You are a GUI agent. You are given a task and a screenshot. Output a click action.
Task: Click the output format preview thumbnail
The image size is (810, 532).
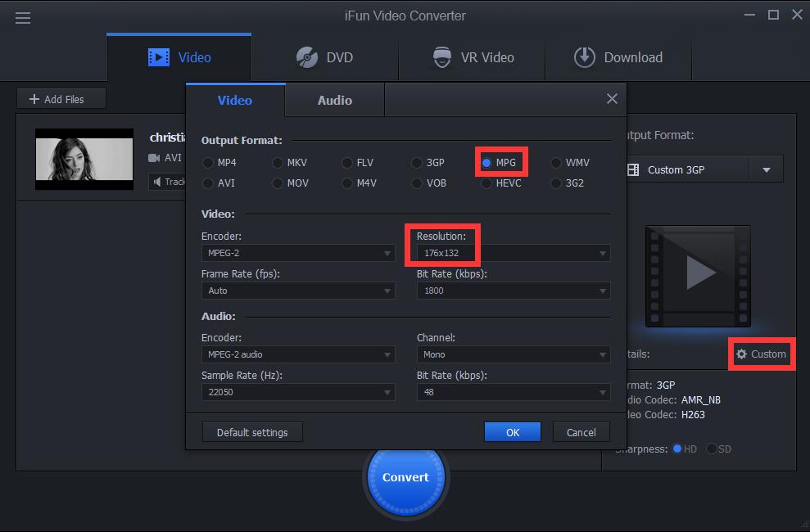[698, 276]
